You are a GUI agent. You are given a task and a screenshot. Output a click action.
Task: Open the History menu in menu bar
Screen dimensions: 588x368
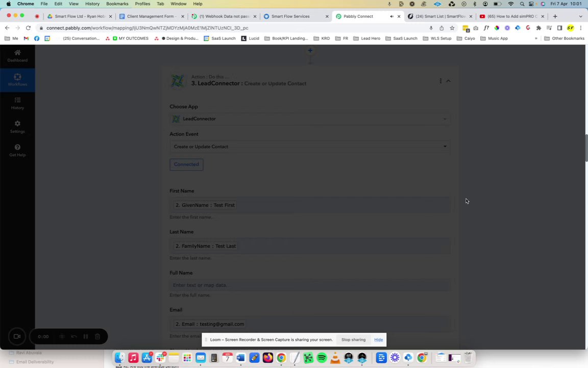click(92, 4)
